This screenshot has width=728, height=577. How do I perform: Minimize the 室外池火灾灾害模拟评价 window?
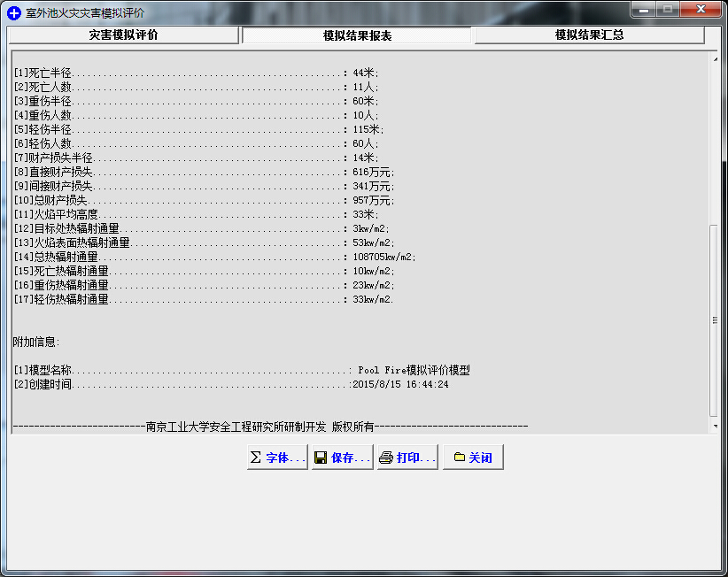644,10
